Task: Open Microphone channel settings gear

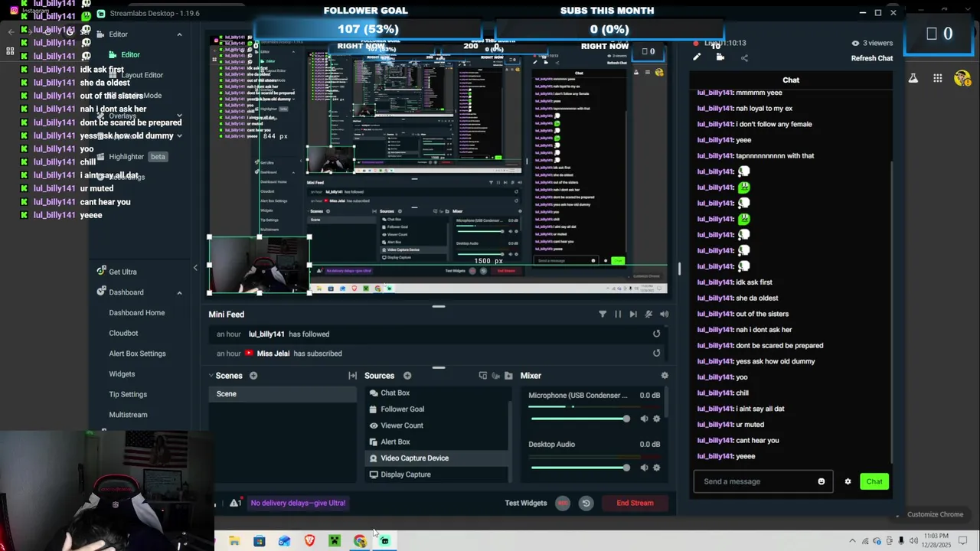Action: pos(656,419)
